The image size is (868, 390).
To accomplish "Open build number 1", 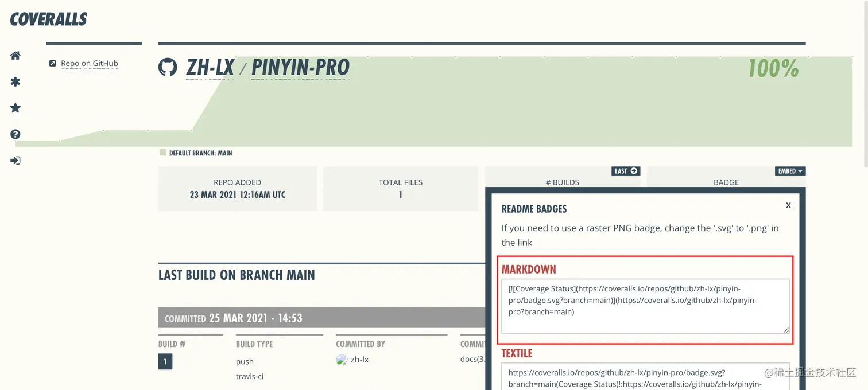I will click(165, 361).
